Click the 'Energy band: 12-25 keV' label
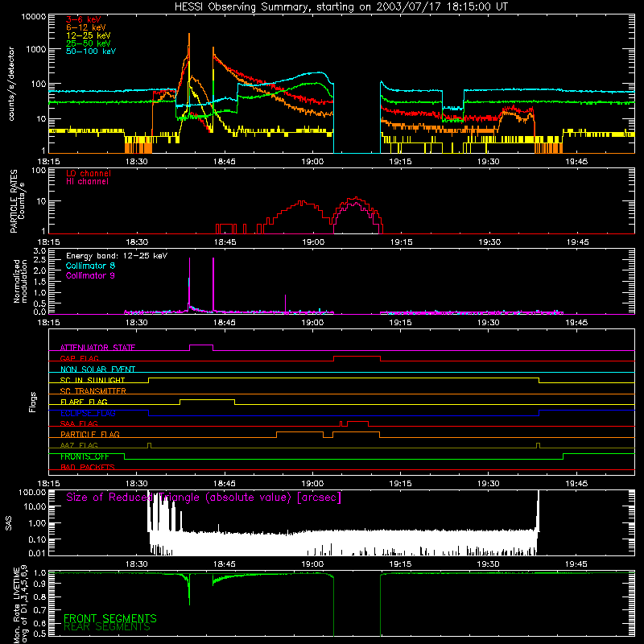644x644 pixels. coord(117,256)
